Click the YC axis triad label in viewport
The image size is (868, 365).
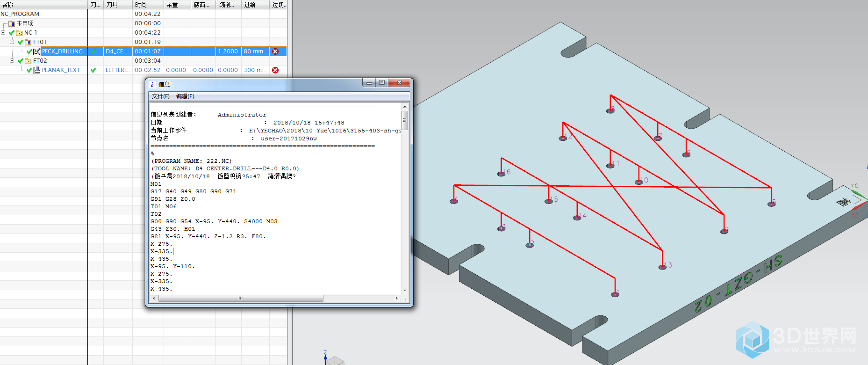(x=854, y=186)
